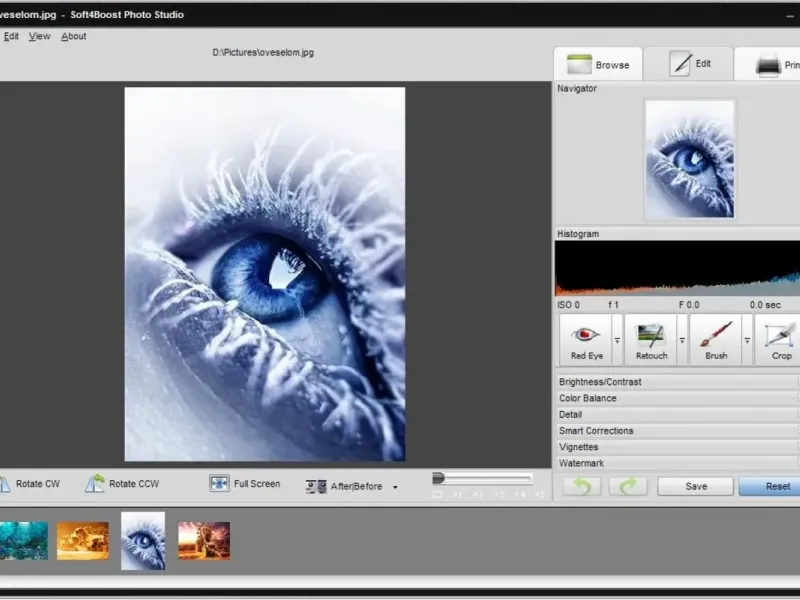
Task: Open the Edit menu
Action: [x=11, y=36]
